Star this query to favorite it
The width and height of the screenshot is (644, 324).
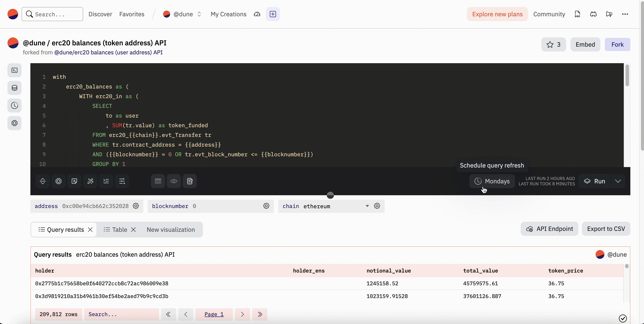point(553,44)
